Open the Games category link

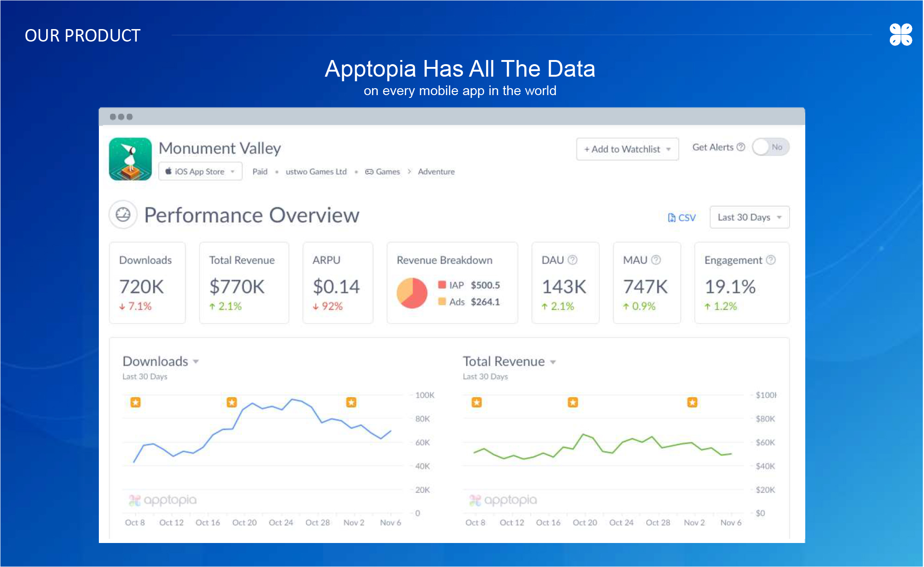[x=388, y=172]
